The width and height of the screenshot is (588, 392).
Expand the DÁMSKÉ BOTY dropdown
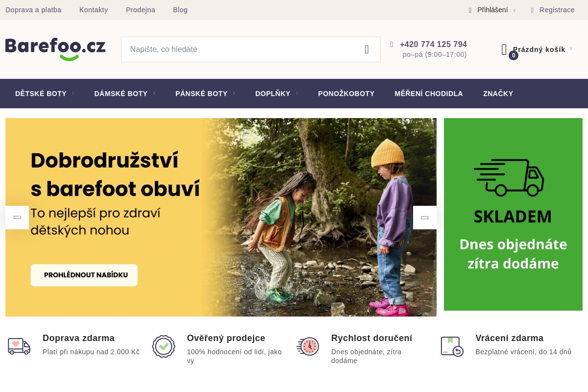click(121, 94)
